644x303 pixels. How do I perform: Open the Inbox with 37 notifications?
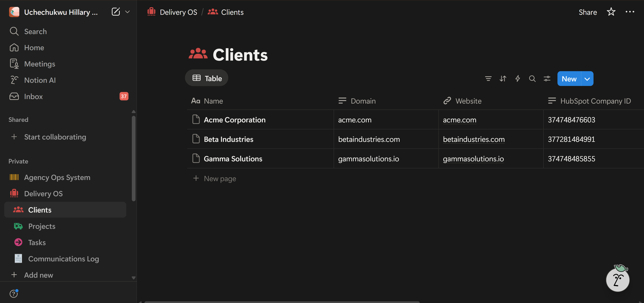pos(33,96)
